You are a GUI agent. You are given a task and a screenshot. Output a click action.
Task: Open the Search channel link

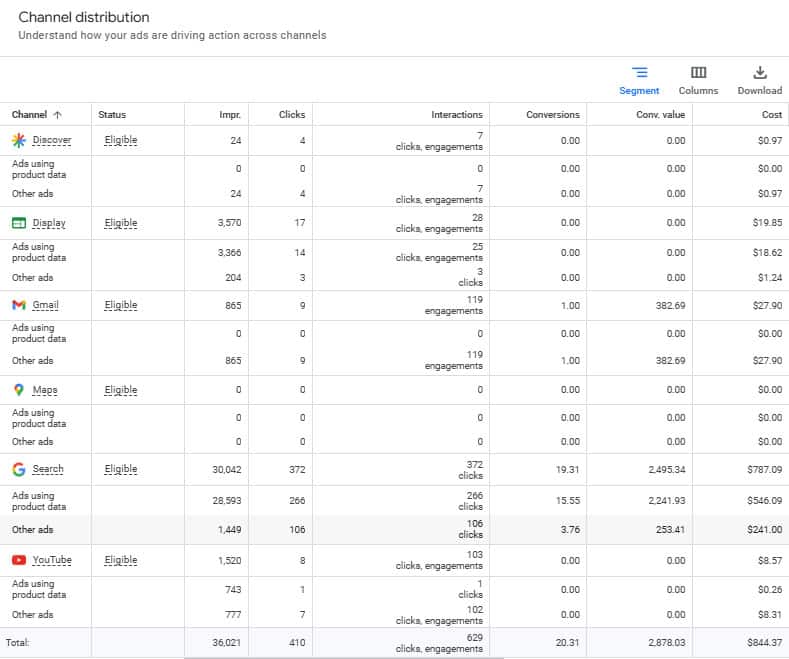click(48, 469)
